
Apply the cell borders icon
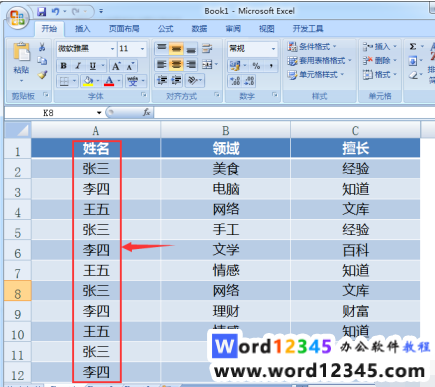(x=64, y=81)
